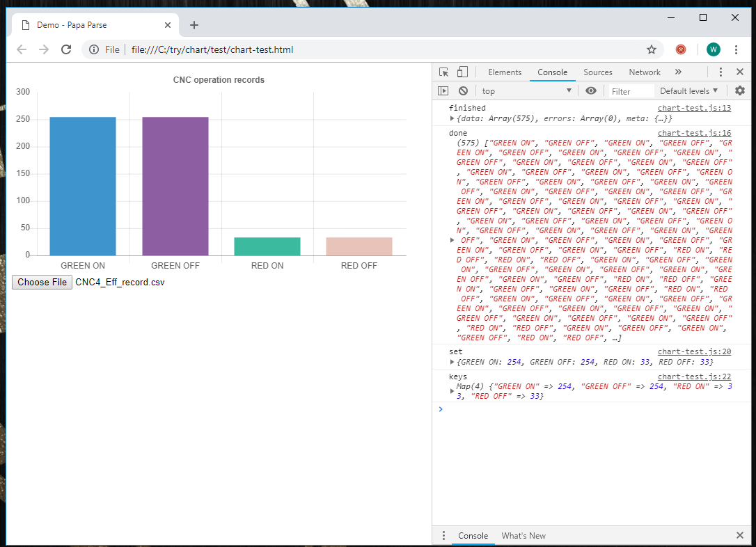Screen dimensions: 756x547
Task: Click the 'set' console message
Action: [x=456, y=351]
